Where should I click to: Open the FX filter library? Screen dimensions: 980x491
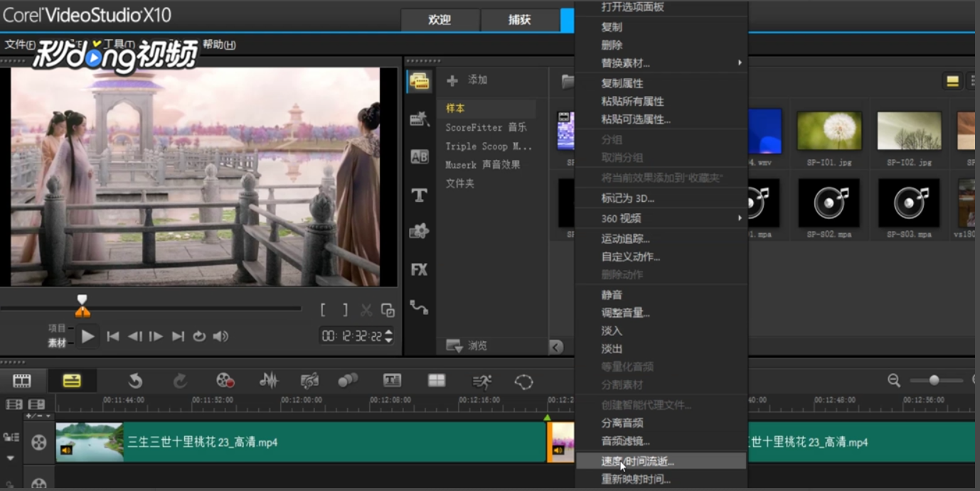point(419,269)
